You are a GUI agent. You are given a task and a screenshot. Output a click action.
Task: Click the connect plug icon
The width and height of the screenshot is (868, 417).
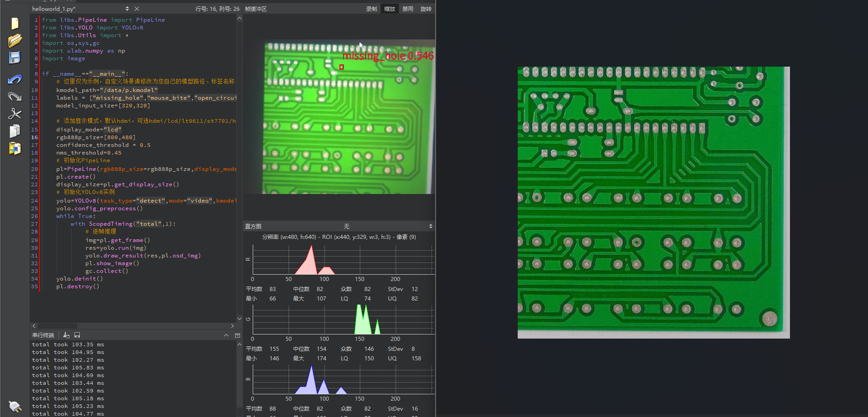15,406
